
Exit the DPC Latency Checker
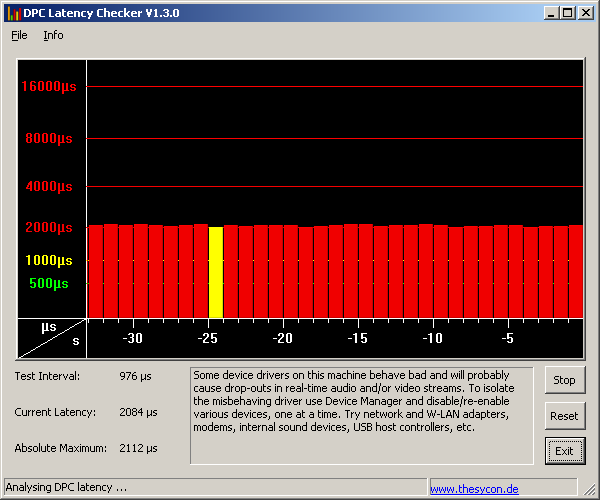[565, 451]
